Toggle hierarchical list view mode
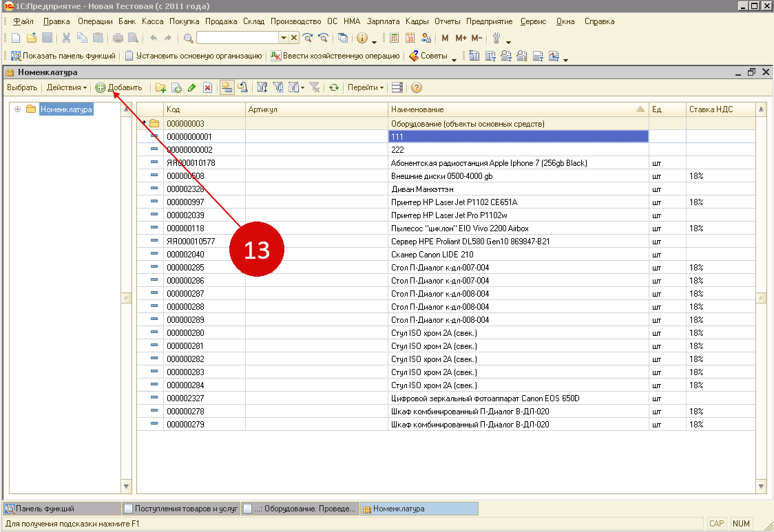The image size is (774, 532). click(x=227, y=87)
